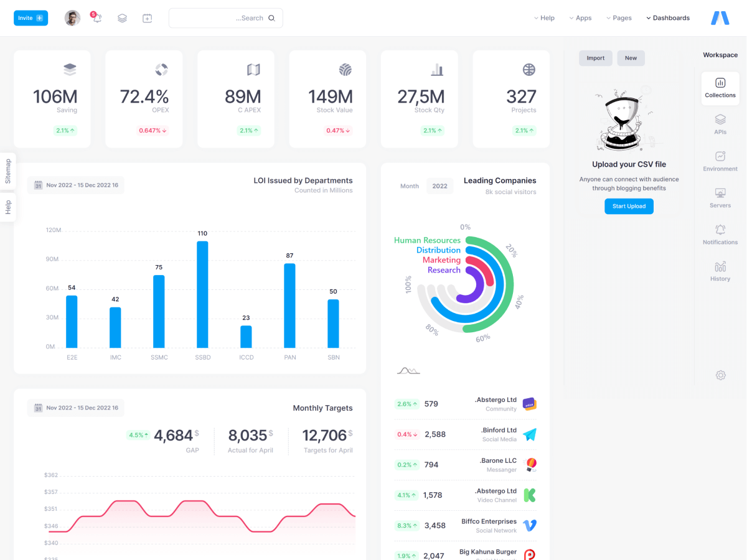Click the Import button
Image resolution: width=747 pixels, height=560 pixels.
(595, 58)
